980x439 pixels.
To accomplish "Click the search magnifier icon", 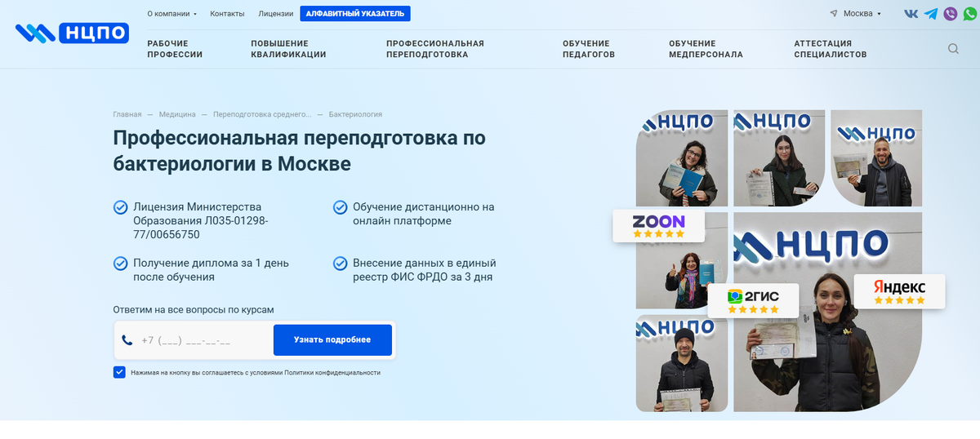I will click(x=953, y=49).
